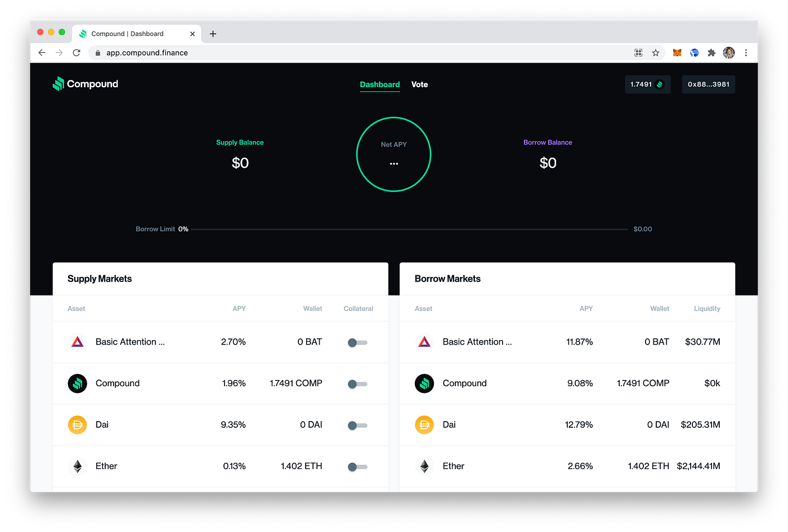Turn on Dai collateral switch
This screenshot has width=788, height=532.
tap(357, 425)
